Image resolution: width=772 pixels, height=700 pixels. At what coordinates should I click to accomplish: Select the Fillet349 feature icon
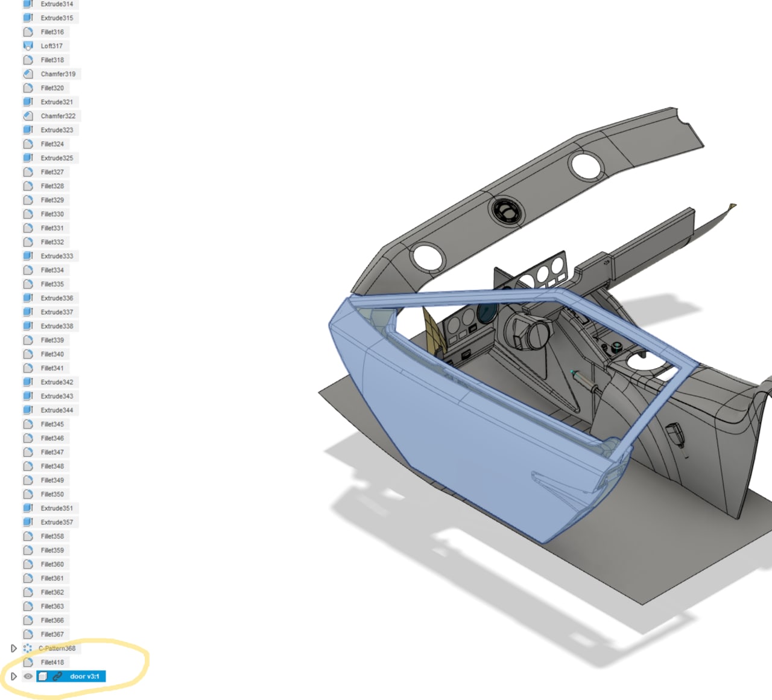28,480
